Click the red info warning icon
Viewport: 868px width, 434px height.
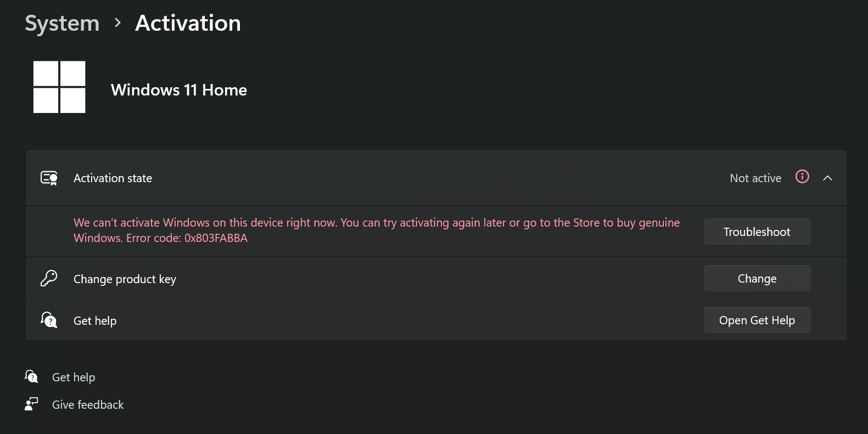802,177
